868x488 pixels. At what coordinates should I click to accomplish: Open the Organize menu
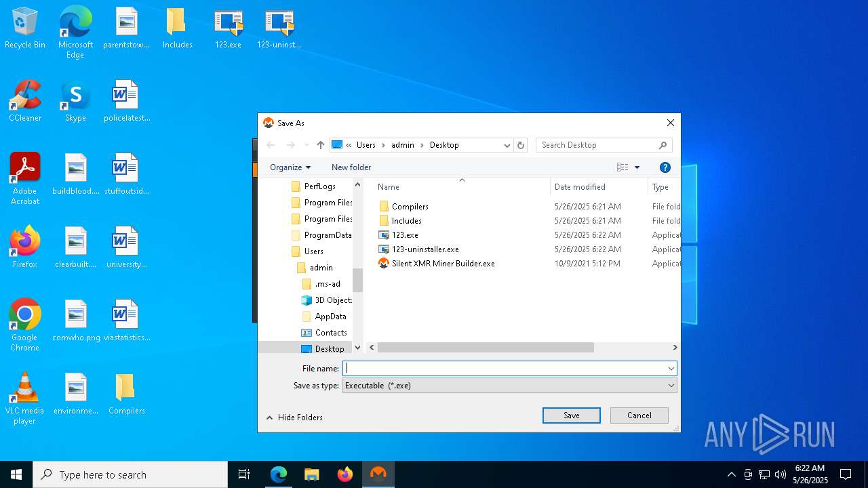[290, 167]
